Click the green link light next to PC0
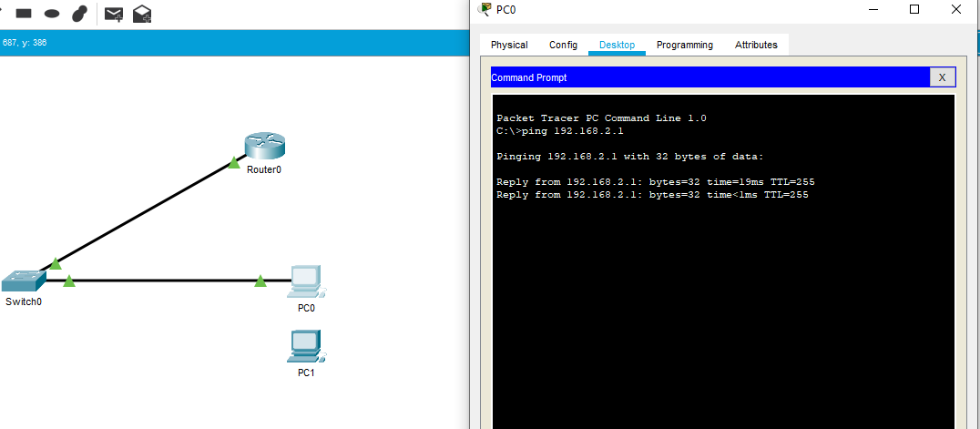The image size is (980, 429). point(260,281)
